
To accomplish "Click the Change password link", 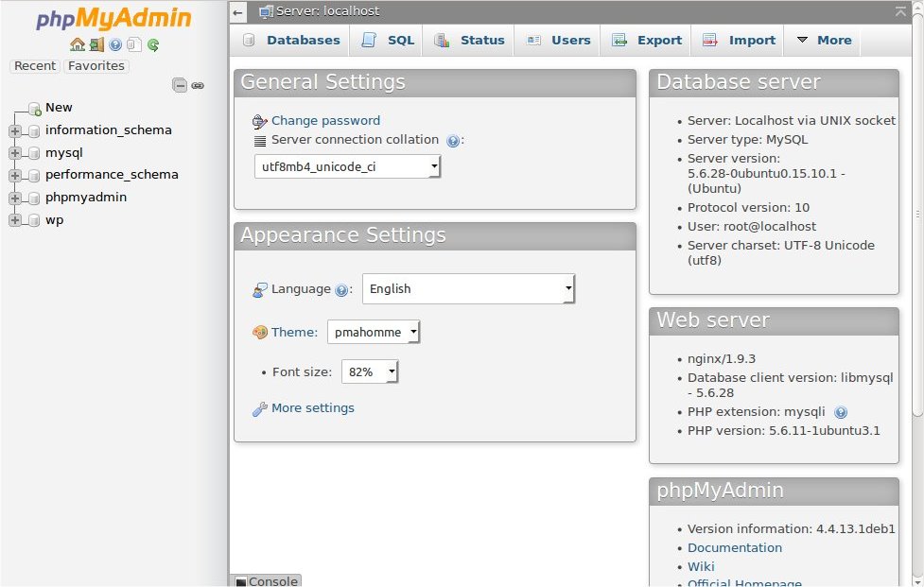I will point(324,121).
